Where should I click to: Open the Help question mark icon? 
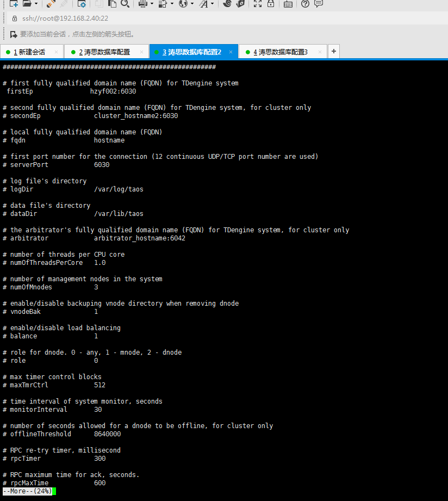(x=304, y=4)
